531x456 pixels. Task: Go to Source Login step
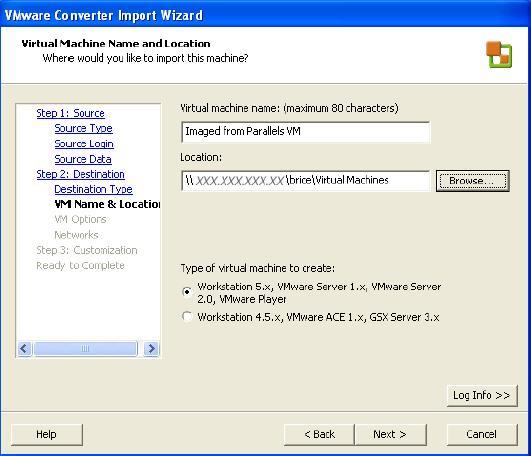click(84, 144)
